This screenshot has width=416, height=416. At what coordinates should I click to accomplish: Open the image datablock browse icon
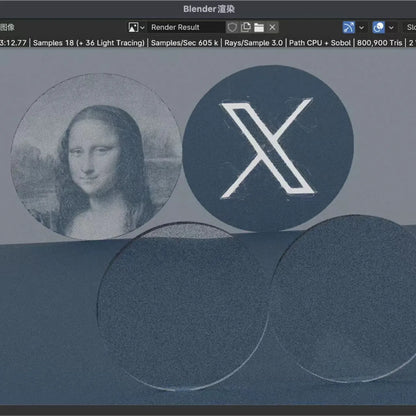pyautogui.click(x=133, y=27)
